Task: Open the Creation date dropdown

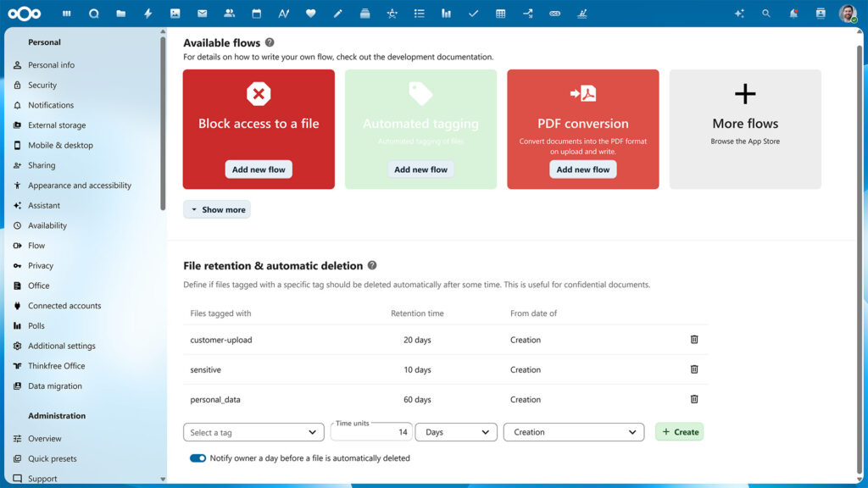Action: point(573,431)
